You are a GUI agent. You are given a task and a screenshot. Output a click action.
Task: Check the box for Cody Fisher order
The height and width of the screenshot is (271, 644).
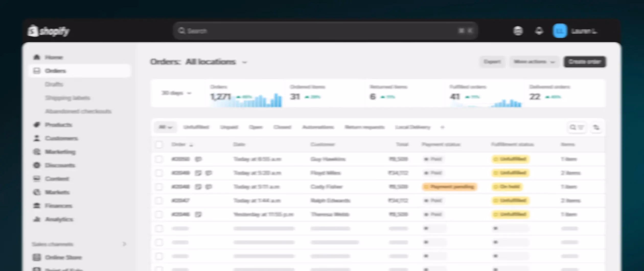(x=159, y=187)
